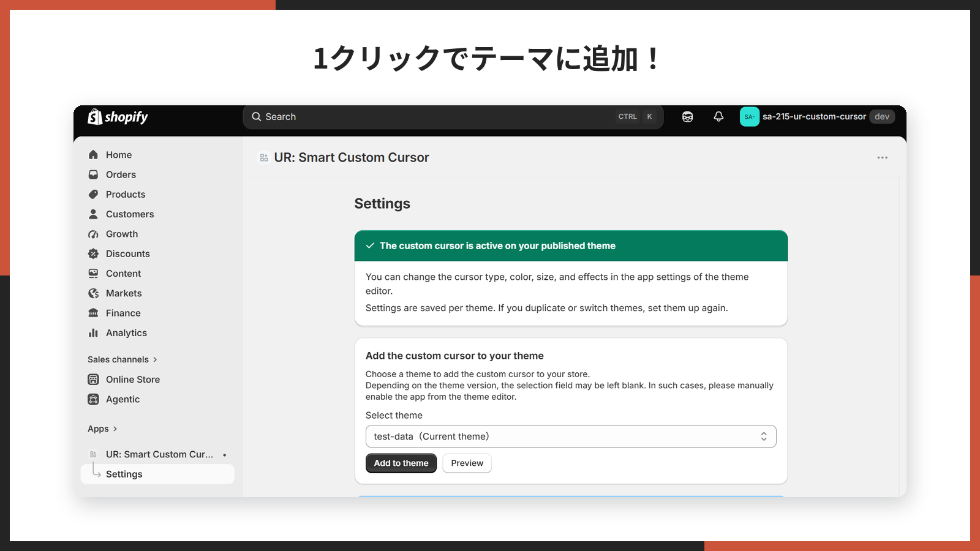Click the Products tag icon
This screenshot has height=551, width=980.
(x=93, y=195)
